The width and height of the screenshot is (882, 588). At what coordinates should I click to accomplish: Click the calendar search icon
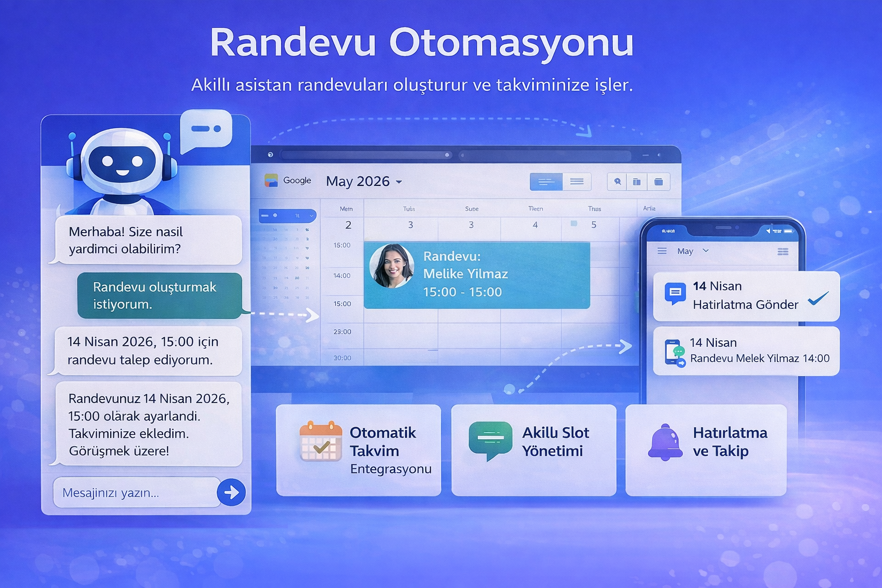coord(617,181)
